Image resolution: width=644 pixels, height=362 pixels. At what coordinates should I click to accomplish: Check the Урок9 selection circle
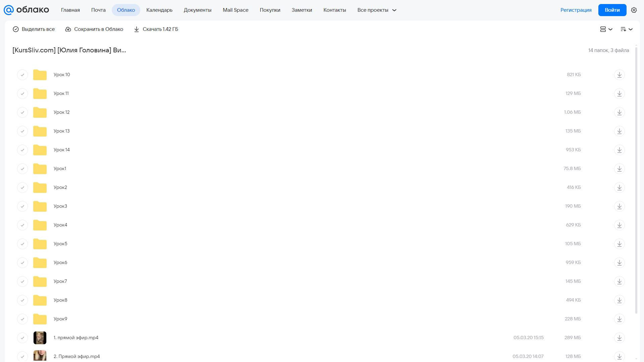click(22, 319)
